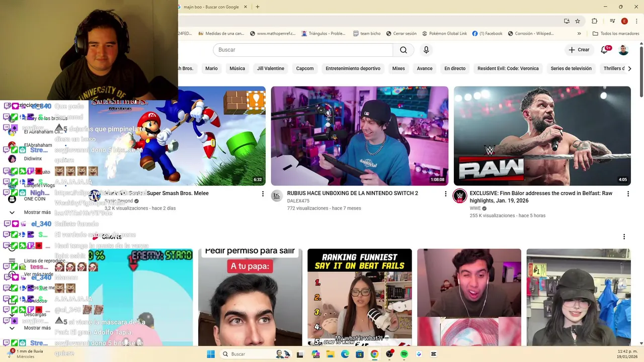Select the En directo filter chip
The image size is (644, 362).
[x=455, y=68]
